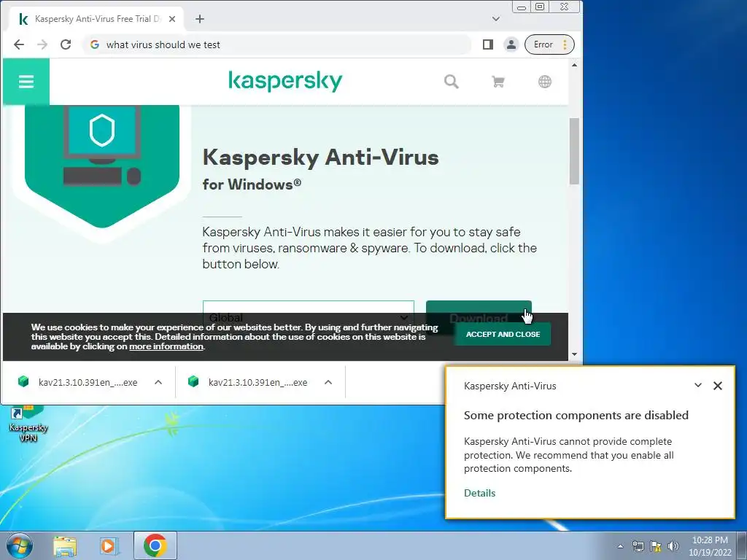747x560 pixels.
Task: Click the page vertical scrollbar thumb
Action: [574, 151]
